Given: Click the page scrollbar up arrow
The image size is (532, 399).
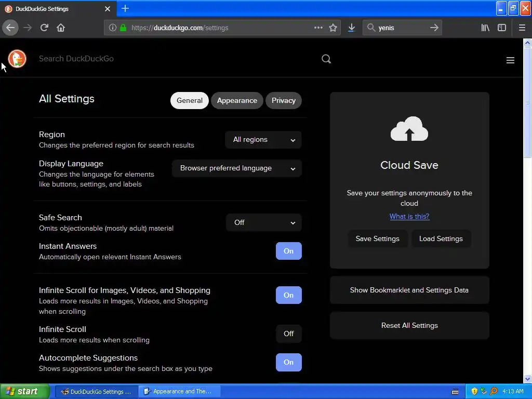Looking at the screenshot, I should [527, 43].
